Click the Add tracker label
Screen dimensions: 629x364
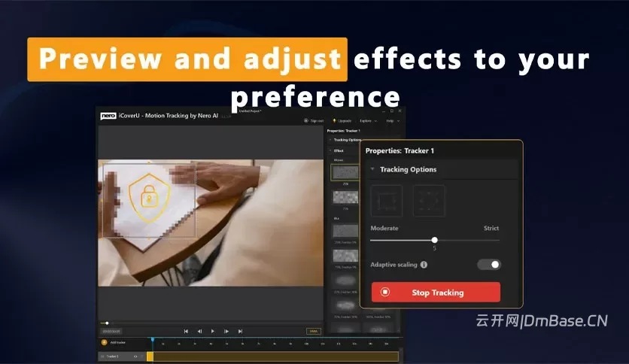click(x=118, y=342)
